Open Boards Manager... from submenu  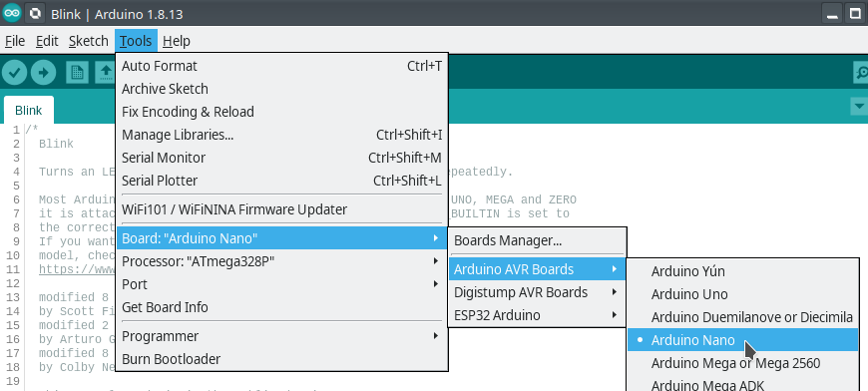coord(537,240)
